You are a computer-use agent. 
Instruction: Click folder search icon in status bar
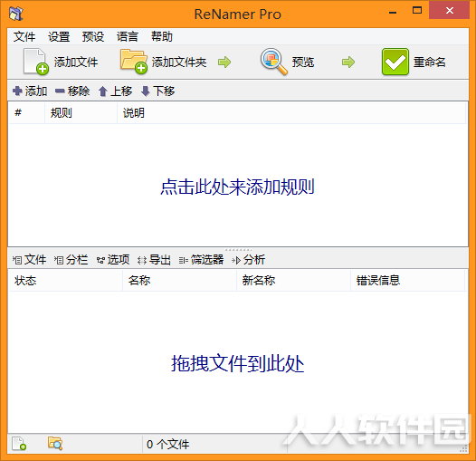pos(55,444)
